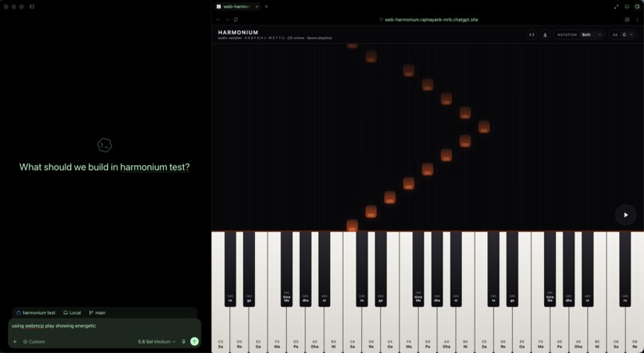Open the SA key C dropdown
This screenshot has height=353, width=644.
(622, 35)
